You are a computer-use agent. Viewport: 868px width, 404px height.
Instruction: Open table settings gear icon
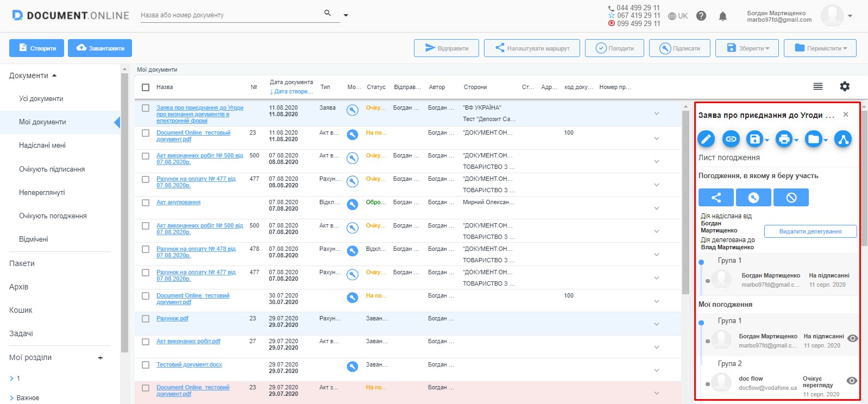pos(845,86)
